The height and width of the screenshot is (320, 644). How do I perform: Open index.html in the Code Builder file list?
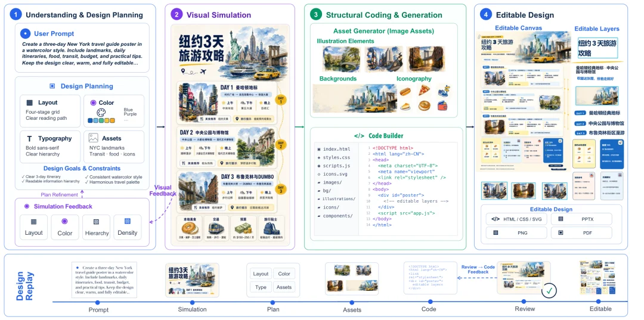333,149
